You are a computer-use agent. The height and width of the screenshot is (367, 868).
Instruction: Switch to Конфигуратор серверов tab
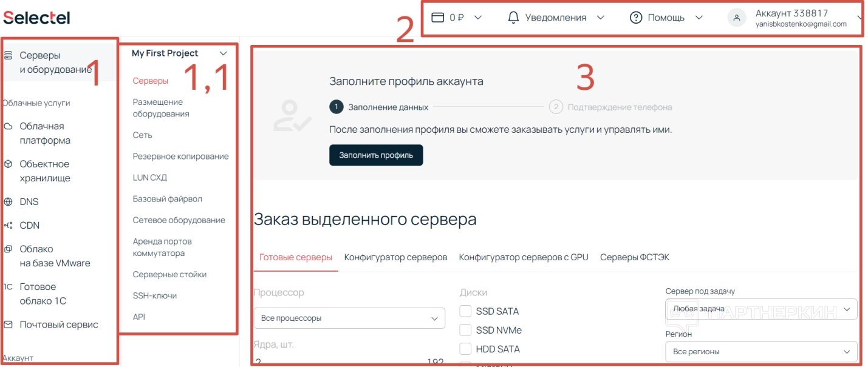[395, 257]
